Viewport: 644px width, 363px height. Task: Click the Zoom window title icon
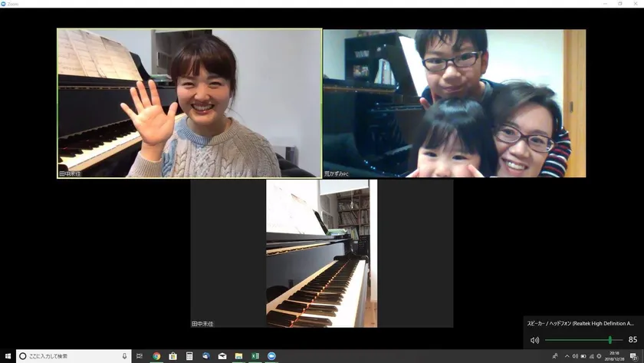pyautogui.click(x=3, y=4)
